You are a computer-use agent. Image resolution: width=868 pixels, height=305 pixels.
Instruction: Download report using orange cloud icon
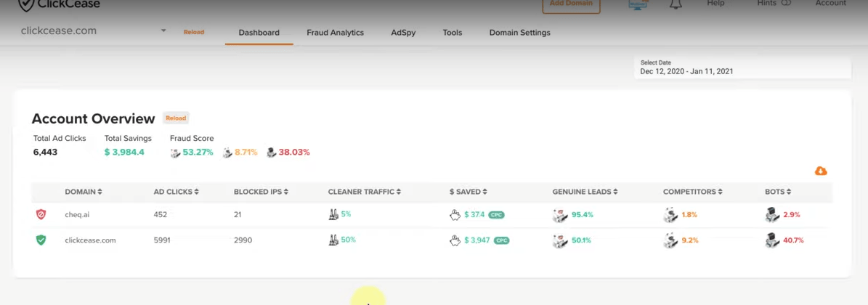point(821,171)
